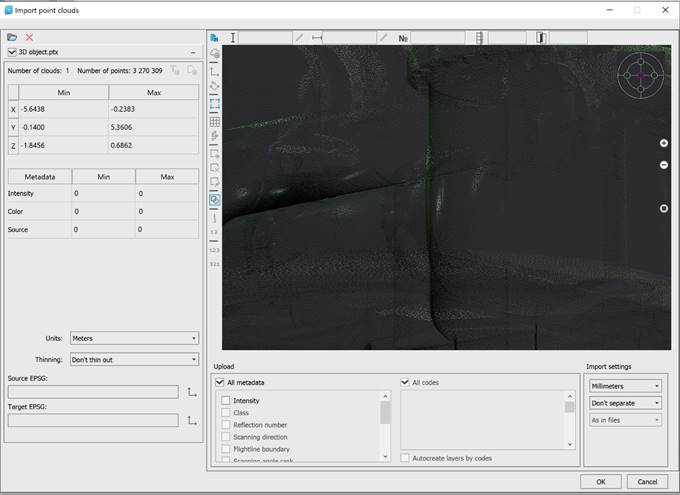Click the № numbering icon
Image resolution: width=680 pixels, height=495 pixels.
[x=403, y=38]
